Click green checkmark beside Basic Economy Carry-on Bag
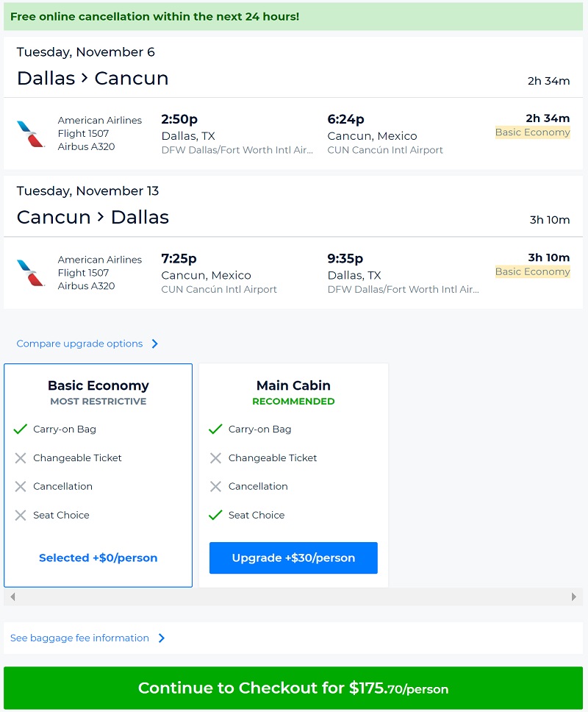 [x=21, y=430]
